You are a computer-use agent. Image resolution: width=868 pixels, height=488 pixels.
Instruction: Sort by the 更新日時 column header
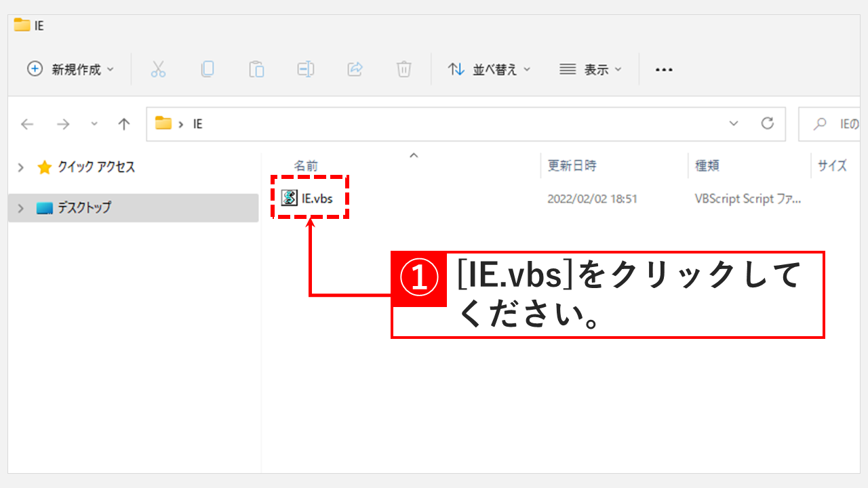click(572, 165)
